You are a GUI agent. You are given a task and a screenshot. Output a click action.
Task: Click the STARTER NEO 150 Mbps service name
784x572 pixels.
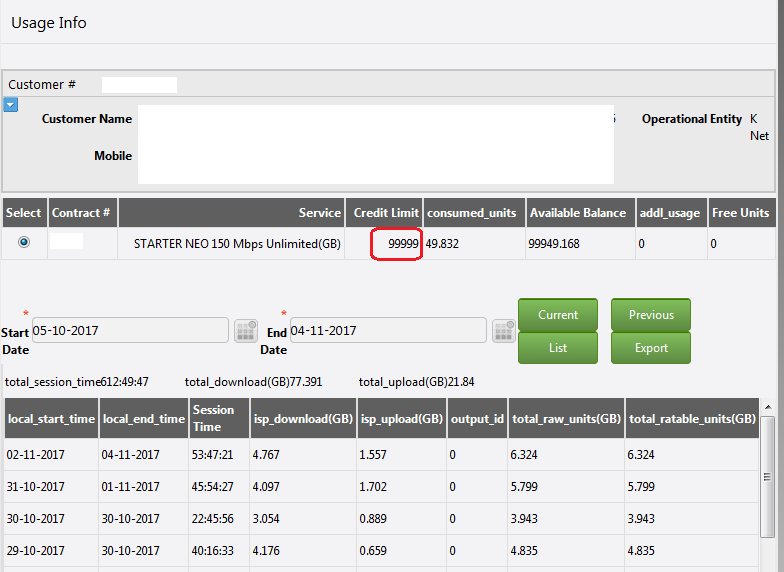tap(237, 244)
